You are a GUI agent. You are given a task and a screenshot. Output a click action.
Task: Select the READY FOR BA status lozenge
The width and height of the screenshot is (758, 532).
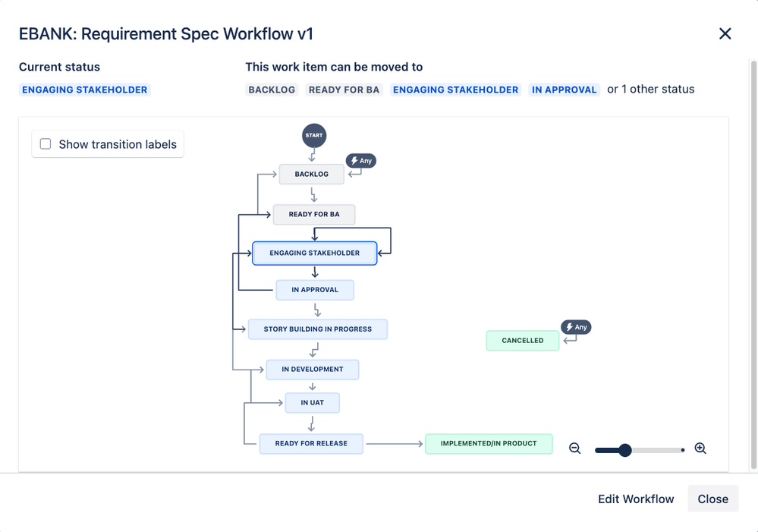click(344, 89)
